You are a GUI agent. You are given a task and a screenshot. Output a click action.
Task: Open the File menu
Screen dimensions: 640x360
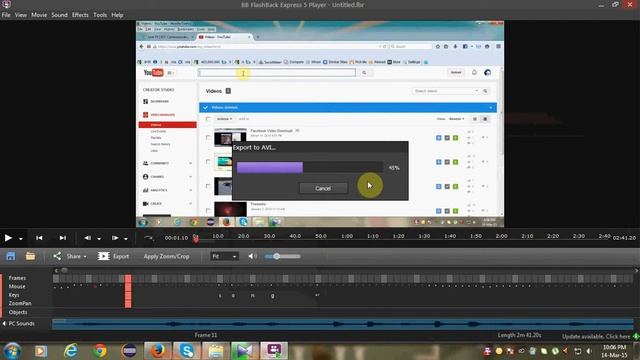tap(6, 15)
